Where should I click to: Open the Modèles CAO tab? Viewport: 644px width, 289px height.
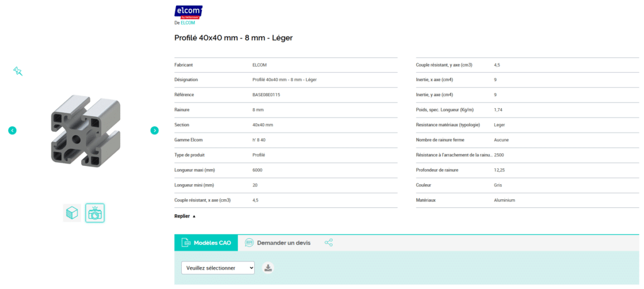pyautogui.click(x=206, y=243)
